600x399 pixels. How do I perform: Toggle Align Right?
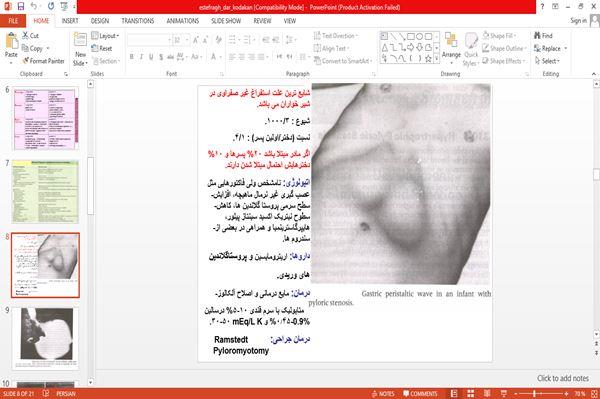[251, 57]
